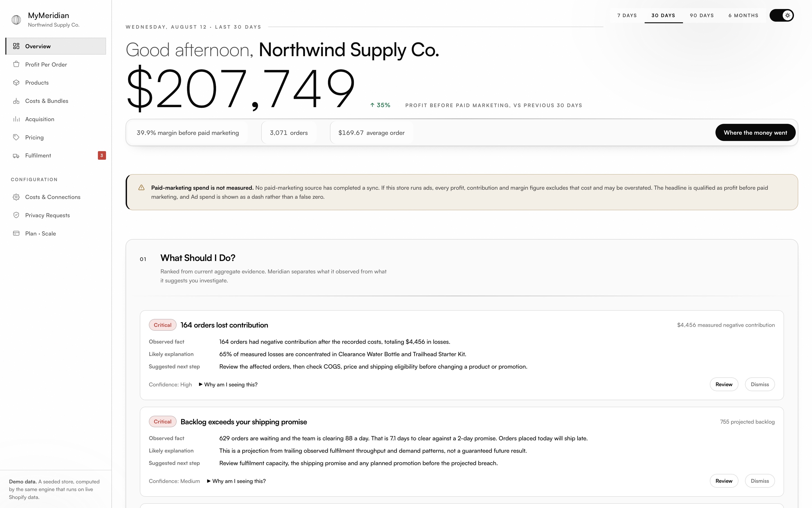The image size is (812, 508).
Task: Click the $207,749 headline profit figure
Action: point(240,88)
